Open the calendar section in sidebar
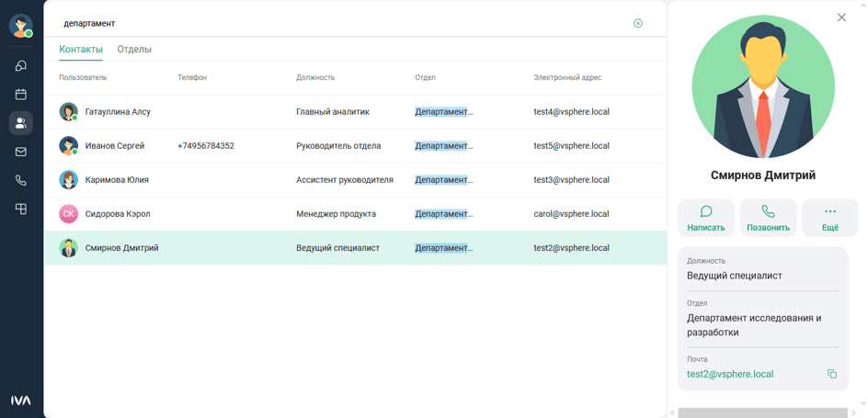The image size is (868, 418). tap(20, 95)
